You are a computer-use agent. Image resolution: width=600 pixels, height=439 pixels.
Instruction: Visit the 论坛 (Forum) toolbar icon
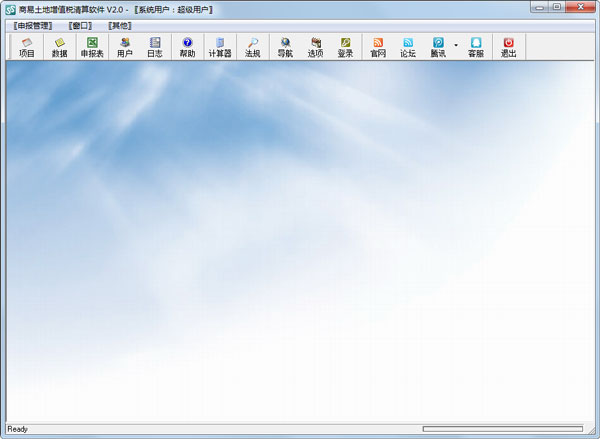(x=408, y=47)
